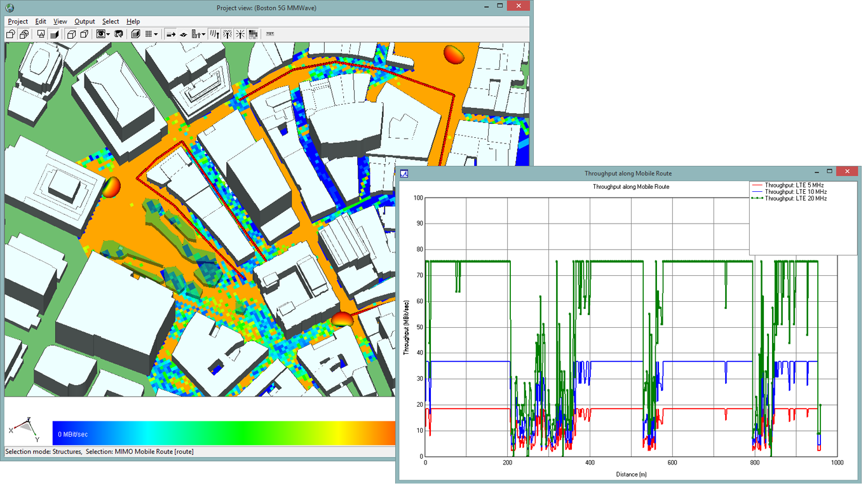The width and height of the screenshot is (868, 488).
Task: Click the globe application icon in title bar
Action: click(x=9, y=7)
